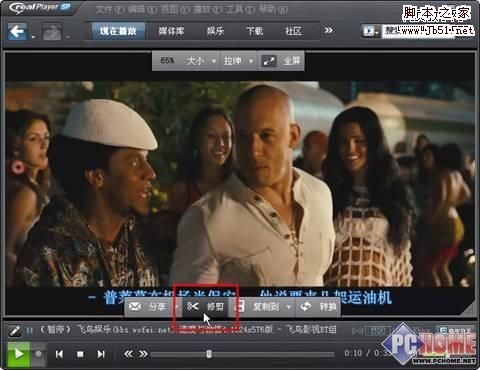480x370 pixels.
Task: Click the fast forward » button
Action: (x=143, y=354)
